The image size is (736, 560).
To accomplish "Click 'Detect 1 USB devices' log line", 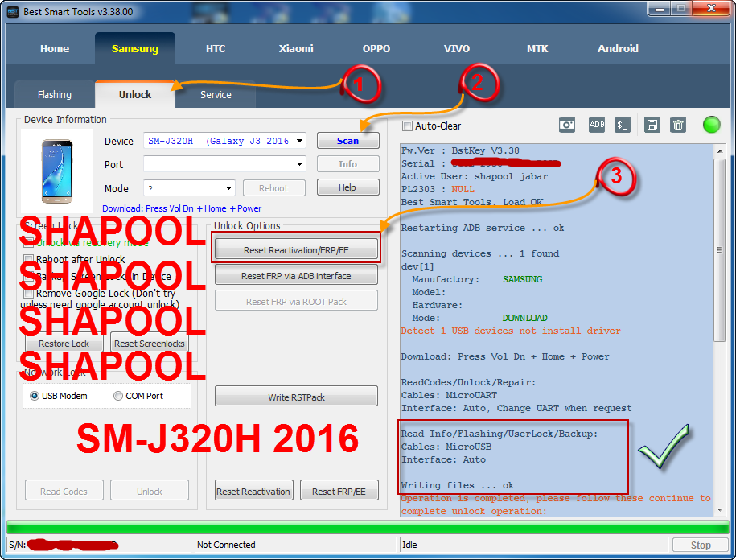I will tap(511, 331).
